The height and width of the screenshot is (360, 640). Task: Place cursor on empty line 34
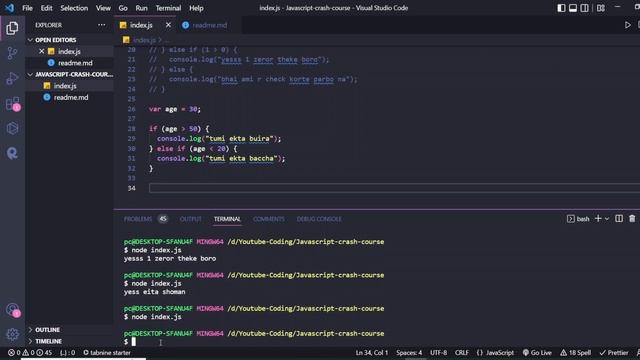[394, 188]
